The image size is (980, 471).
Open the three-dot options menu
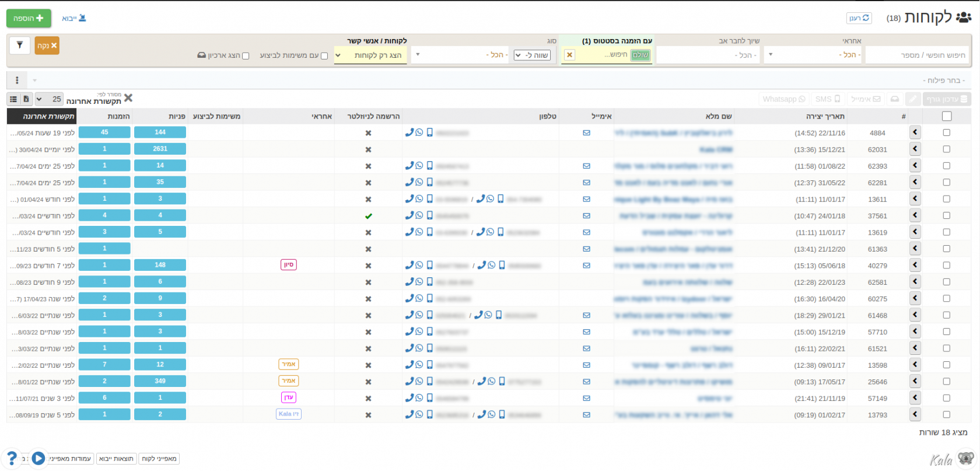[x=17, y=80]
